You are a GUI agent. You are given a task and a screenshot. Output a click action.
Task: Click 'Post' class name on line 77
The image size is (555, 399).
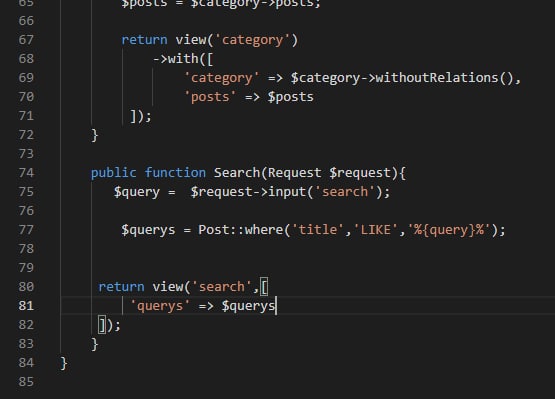(x=214, y=230)
